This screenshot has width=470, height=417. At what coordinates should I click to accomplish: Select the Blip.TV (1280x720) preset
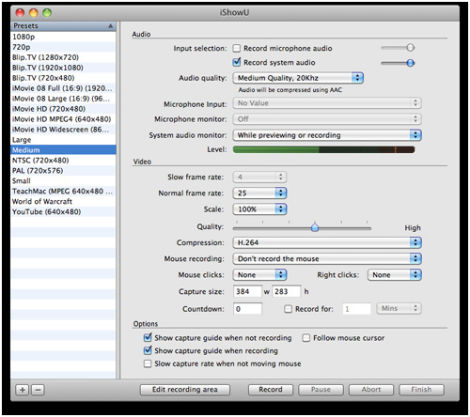pos(63,57)
